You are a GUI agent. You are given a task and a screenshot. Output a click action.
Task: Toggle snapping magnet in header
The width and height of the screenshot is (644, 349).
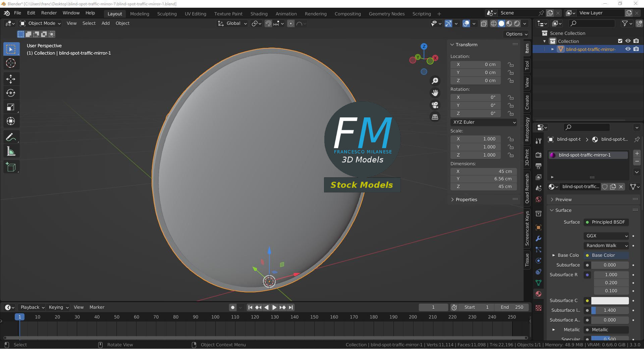(268, 23)
